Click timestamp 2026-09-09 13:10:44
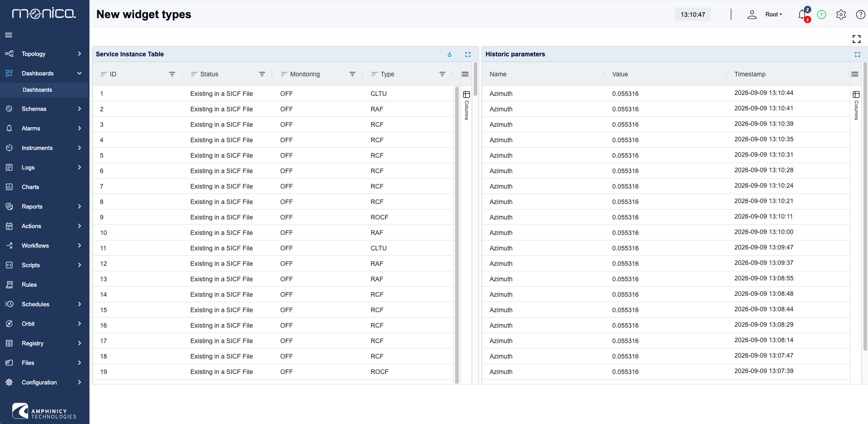Image resolution: width=868 pixels, height=424 pixels. click(764, 93)
